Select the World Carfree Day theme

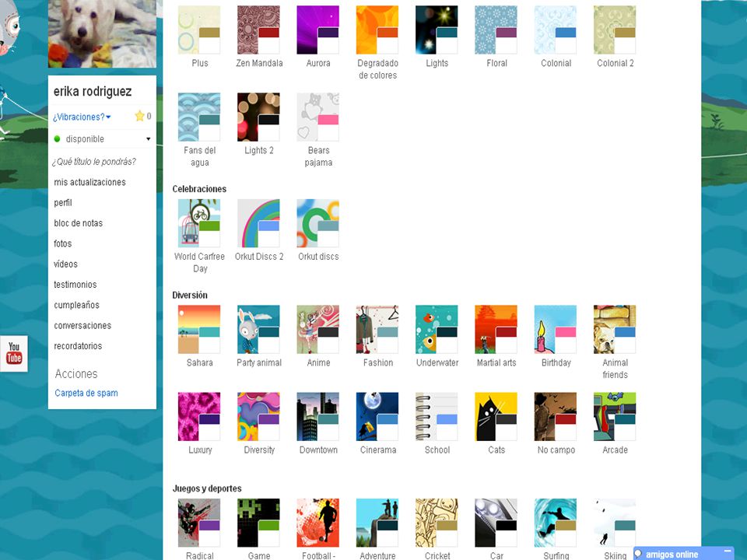(x=199, y=223)
